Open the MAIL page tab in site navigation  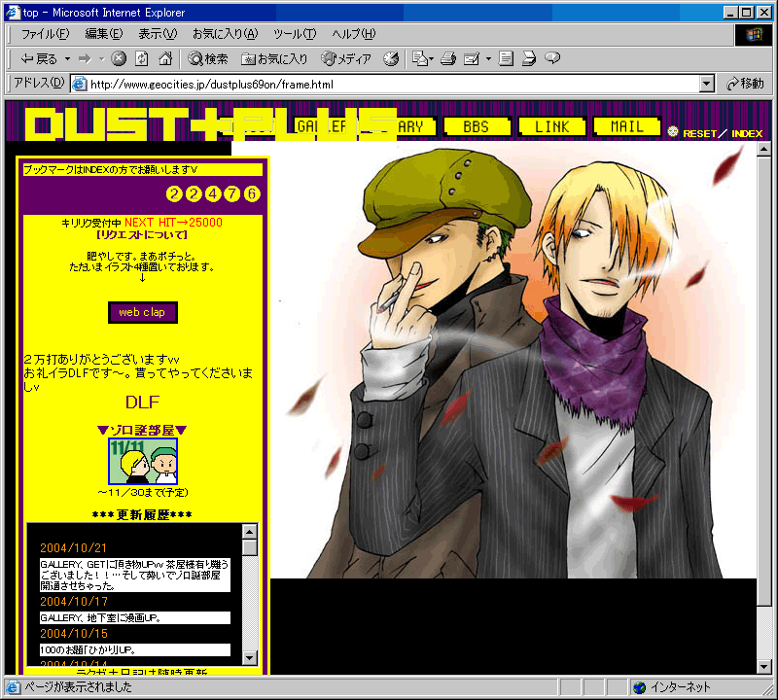(627, 126)
